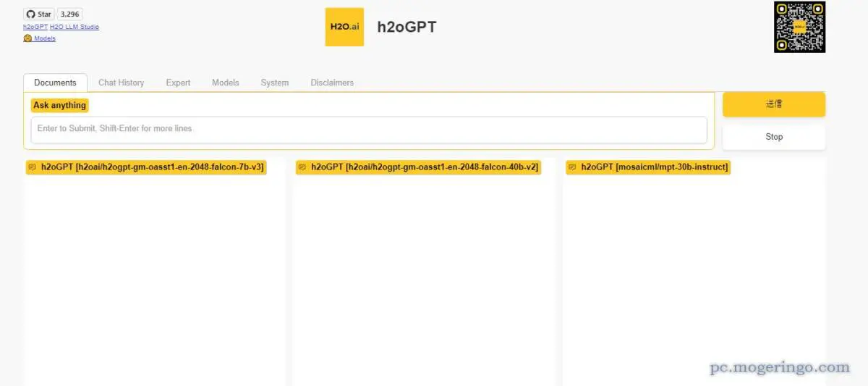Click the mpt-30b-instruct chat label

pyautogui.click(x=648, y=167)
